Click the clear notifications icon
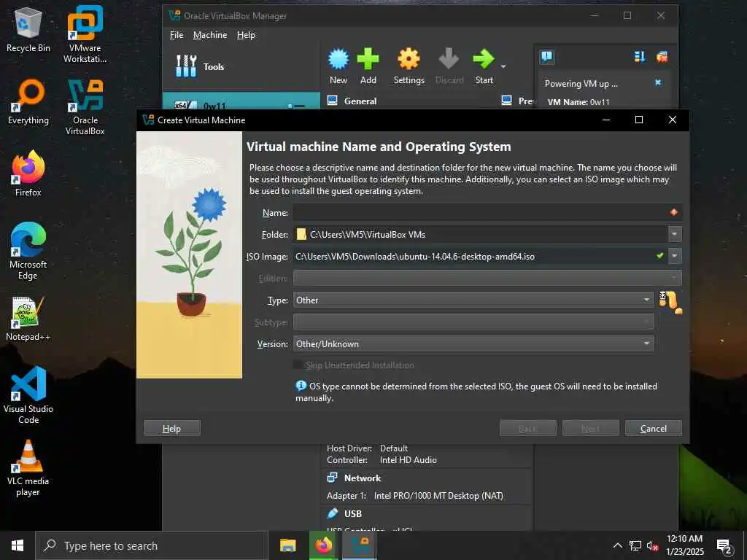 click(662, 57)
